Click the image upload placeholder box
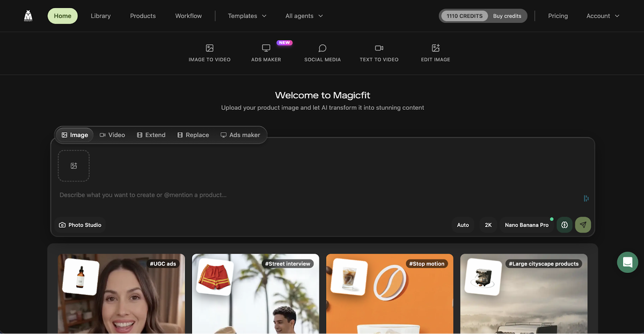Screen dimensions: 644x334 [x=74, y=166]
